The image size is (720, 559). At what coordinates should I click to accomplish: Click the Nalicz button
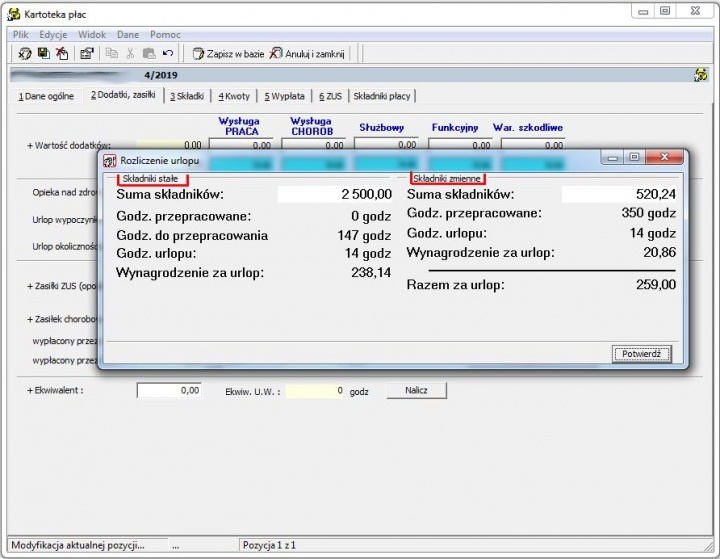pyautogui.click(x=416, y=390)
